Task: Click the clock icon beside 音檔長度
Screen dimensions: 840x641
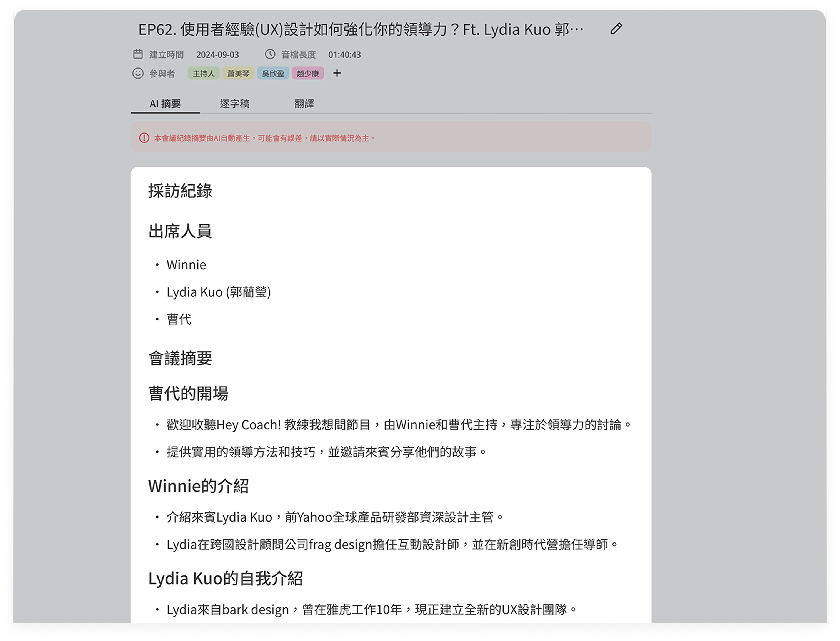Action: (270, 54)
